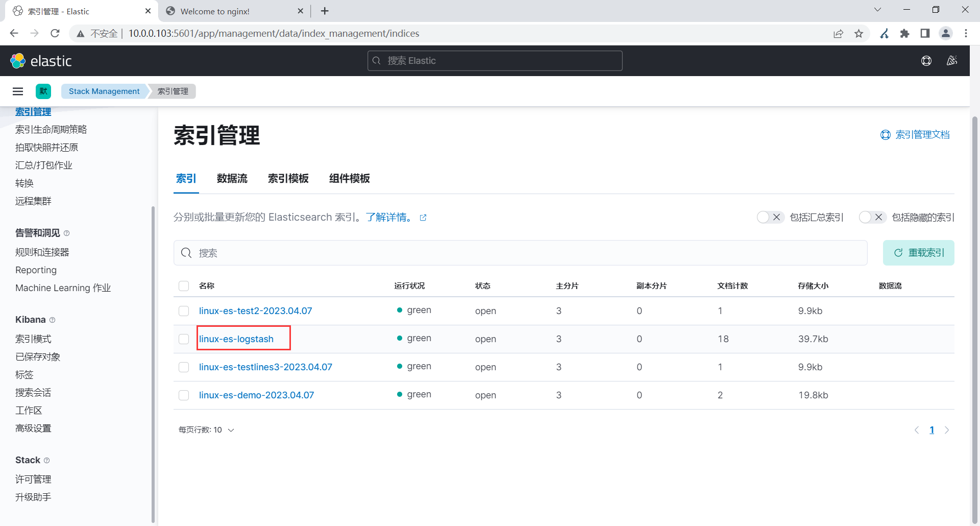Screen dimensions: 980x526
Task: Reload the page with browser refresh icon
Action: click(x=55, y=33)
